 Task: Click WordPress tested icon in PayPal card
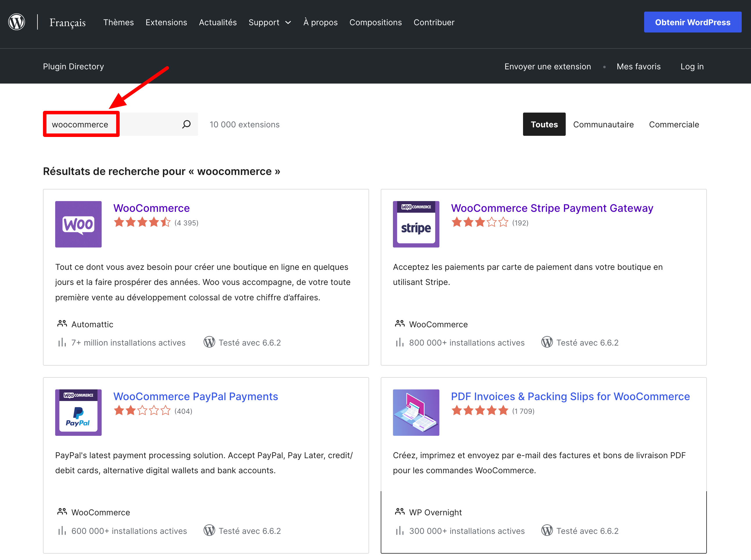pyautogui.click(x=209, y=530)
